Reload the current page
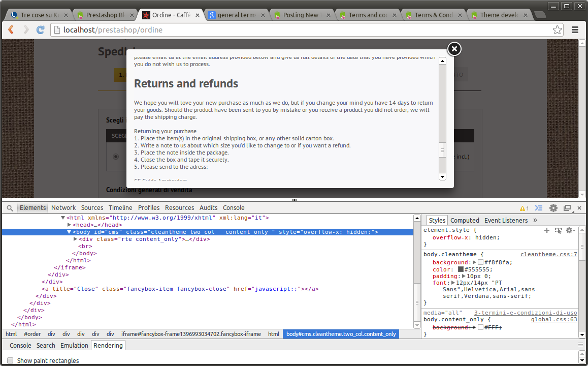The width and height of the screenshot is (588, 366). tap(41, 29)
